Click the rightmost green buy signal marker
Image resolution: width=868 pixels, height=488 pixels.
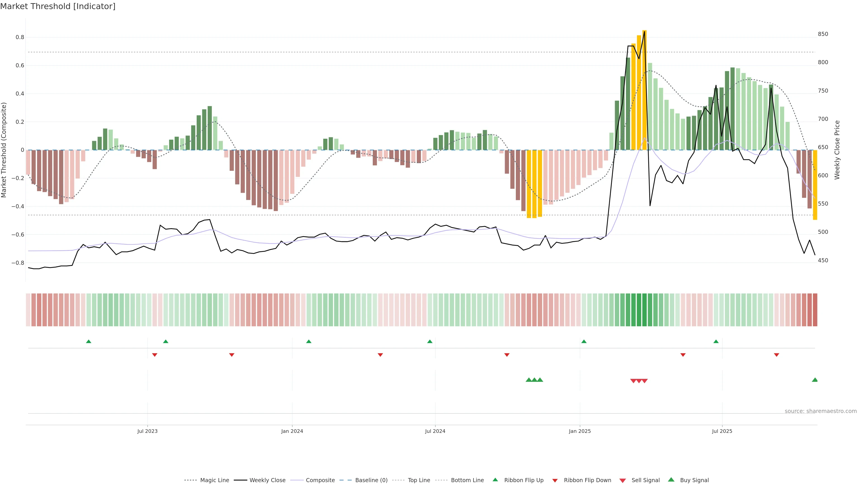click(x=815, y=380)
